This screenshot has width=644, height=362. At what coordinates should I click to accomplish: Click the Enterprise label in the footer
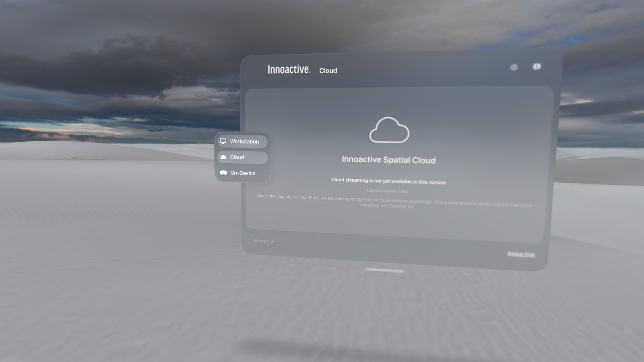[264, 241]
